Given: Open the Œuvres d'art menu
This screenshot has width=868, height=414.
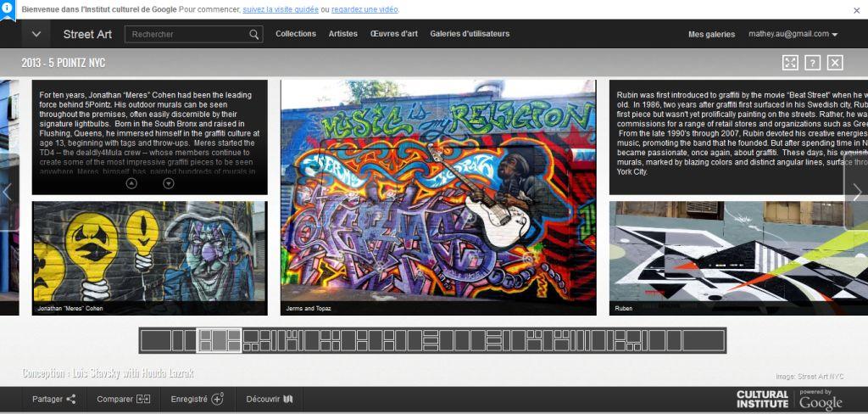Looking at the screenshot, I should 394,34.
